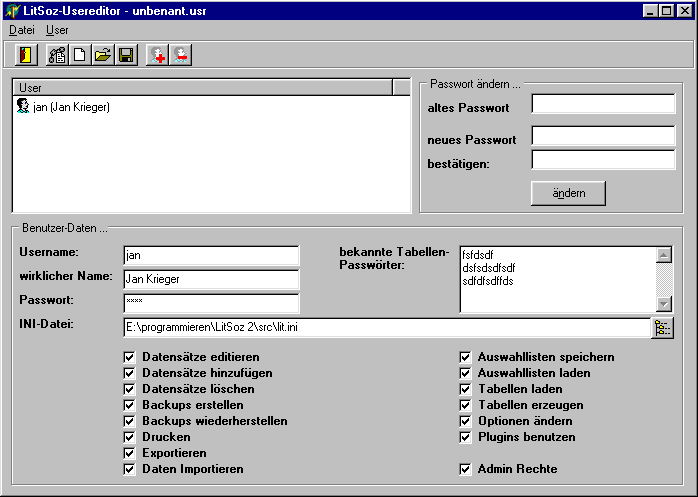
Task: Toggle Backups wiederherstellen checkbox
Action: point(129,421)
